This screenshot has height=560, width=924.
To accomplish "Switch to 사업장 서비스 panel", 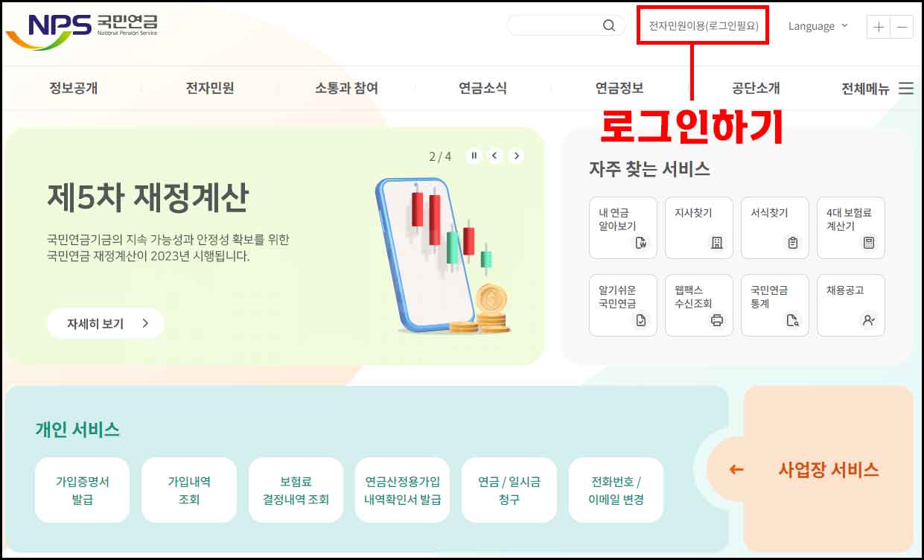I will [829, 470].
